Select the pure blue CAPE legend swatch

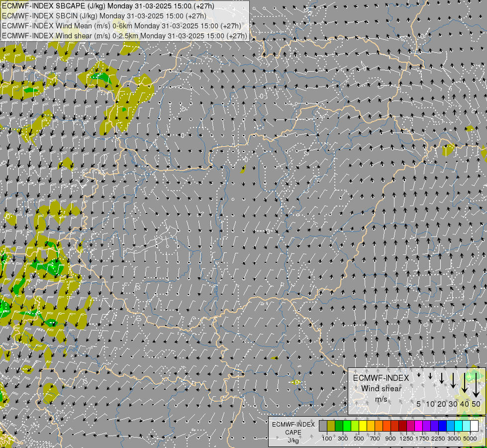click(443, 426)
